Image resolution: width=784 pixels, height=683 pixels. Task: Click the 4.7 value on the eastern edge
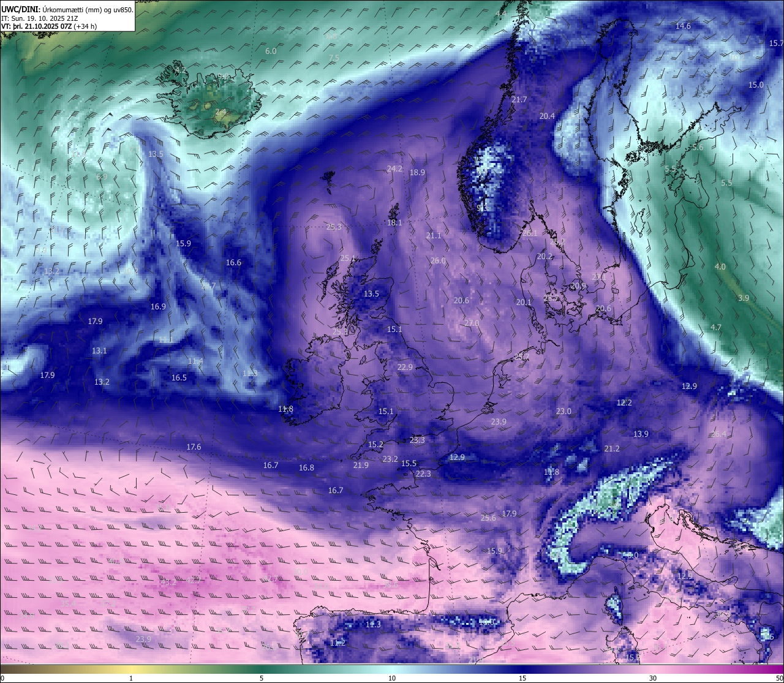pyautogui.click(x=716, y=327)
